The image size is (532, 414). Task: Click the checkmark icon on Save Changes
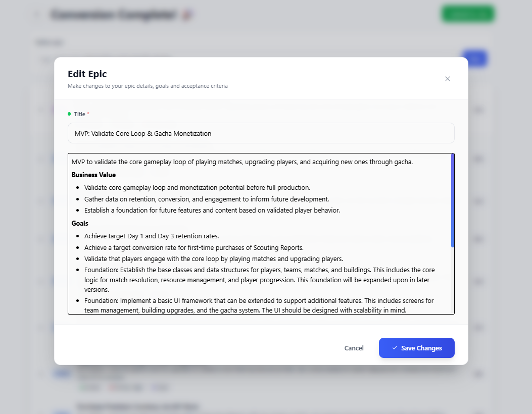[x=395, y=348]
